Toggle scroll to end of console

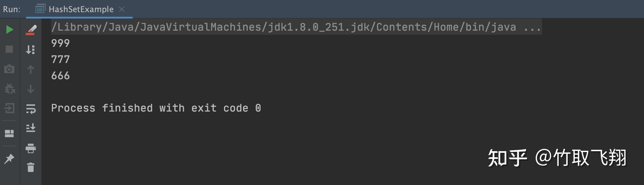(x=30, y=128)
